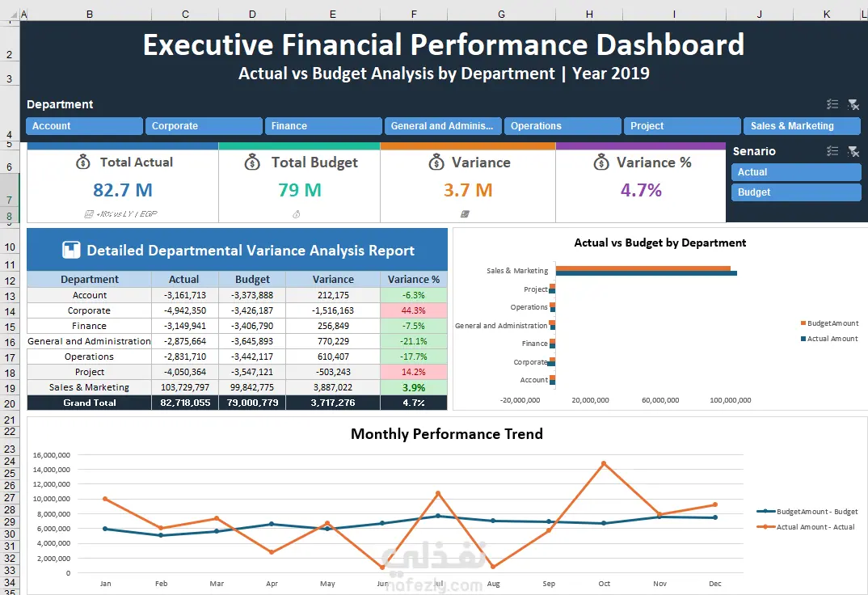The height and width of the screenshot is (595, 868).
Task: Toggle multi-select on Department slicer
Action: tap(832, 104)
